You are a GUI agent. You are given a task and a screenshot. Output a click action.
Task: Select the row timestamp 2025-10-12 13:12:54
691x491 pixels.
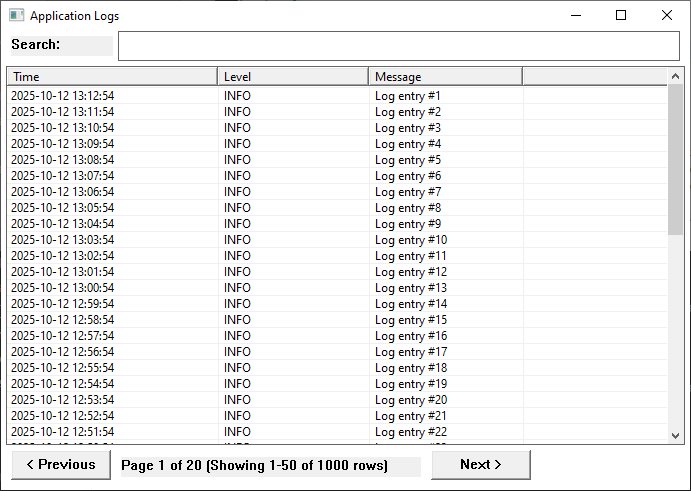63,96
